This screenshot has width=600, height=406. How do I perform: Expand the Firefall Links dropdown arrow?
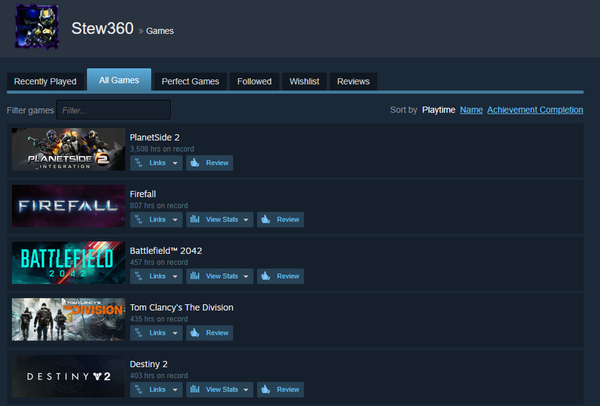click(175, 220)
